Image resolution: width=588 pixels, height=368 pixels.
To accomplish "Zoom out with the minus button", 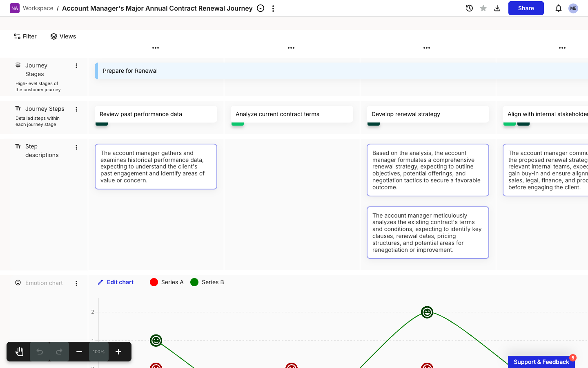I will pos(79,352).
